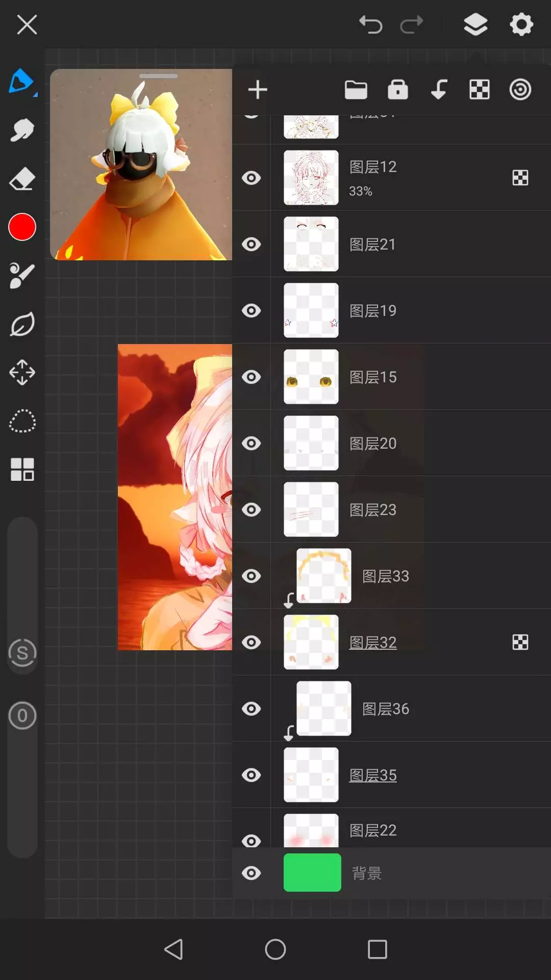This screenshot has height=980, width=551.
Task: Create a layer folder
Action: 356,90
